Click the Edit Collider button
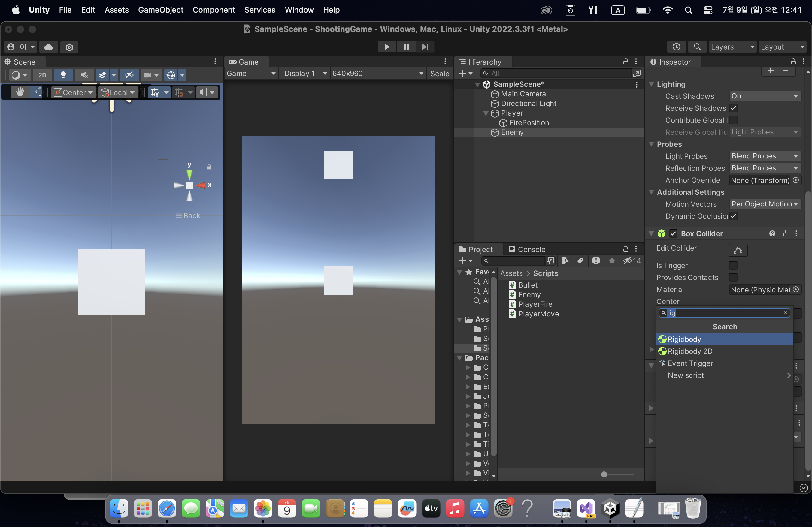This screenshot has width=812, height=527. pyautogui.click(x=738, y=250)
